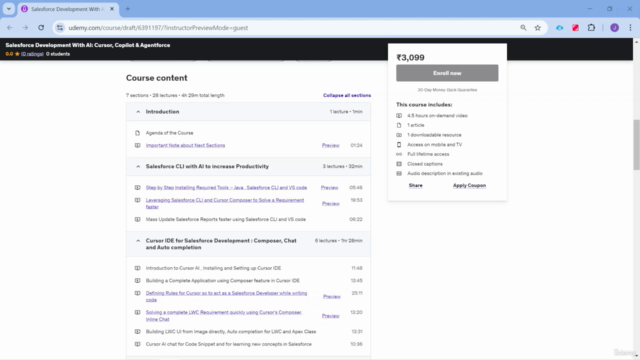Click Mass Update Salesforce Reports lecture text
Viewport: 640px width, 360px height.
tap(226, 219)
